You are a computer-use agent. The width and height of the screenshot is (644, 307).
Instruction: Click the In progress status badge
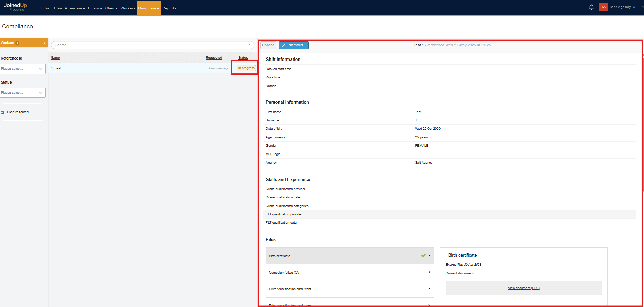click(x=246, y=68)
